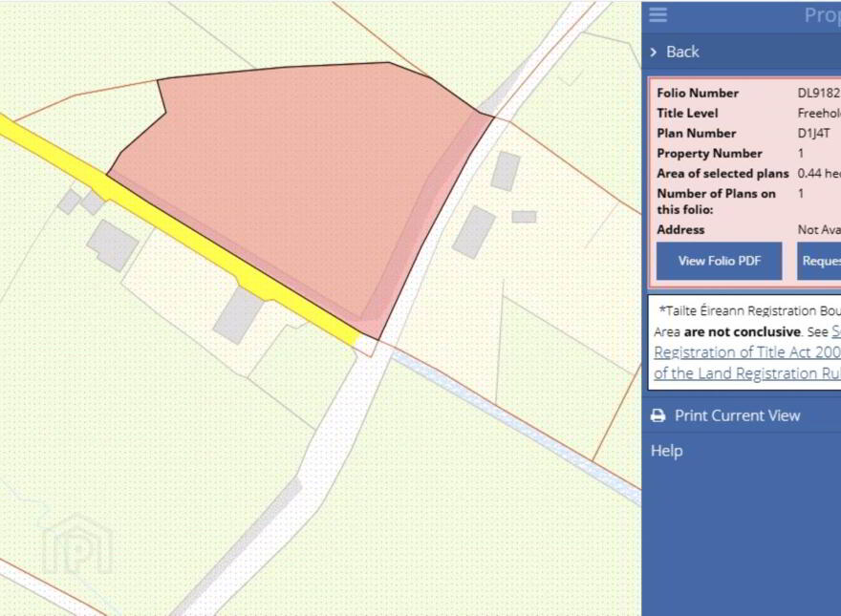Open View Folio PDF
841x616 pixels.
[720, 261]
